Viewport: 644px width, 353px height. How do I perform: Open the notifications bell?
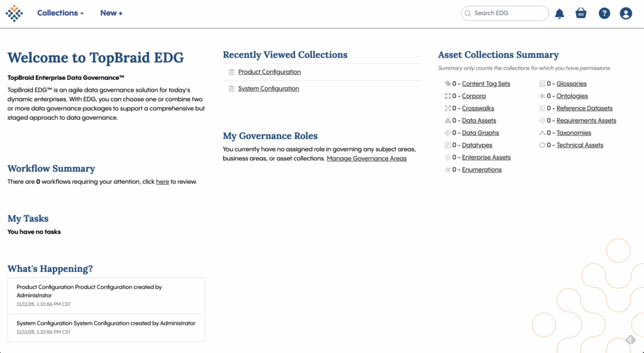(560, 13)
